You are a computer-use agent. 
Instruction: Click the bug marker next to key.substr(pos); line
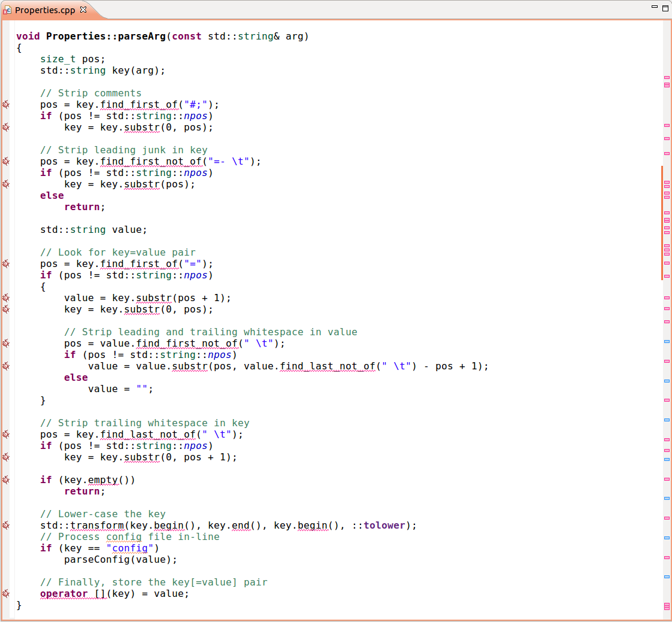(5, 184)
